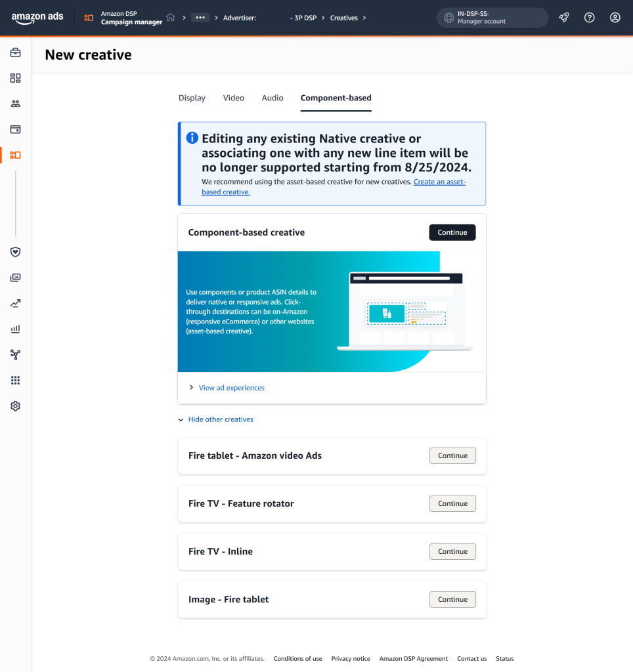Continue with Fire TV - Inline

point(452,551)
